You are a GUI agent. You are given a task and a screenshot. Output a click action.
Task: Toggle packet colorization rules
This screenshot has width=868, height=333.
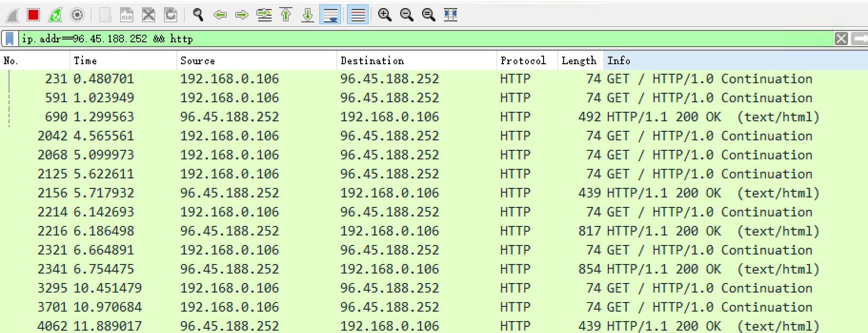(358, 15)
